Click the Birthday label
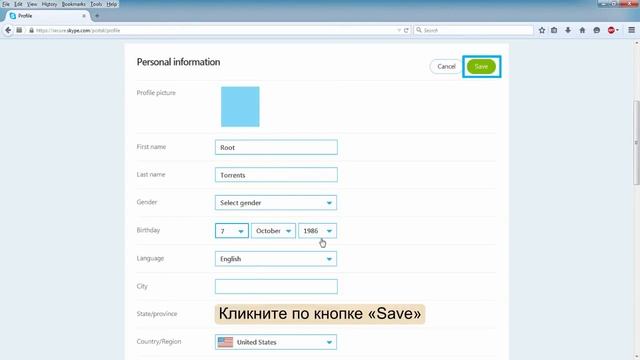Image resolution: width=640 pixels, height=360 pixels. coord(148,230)
